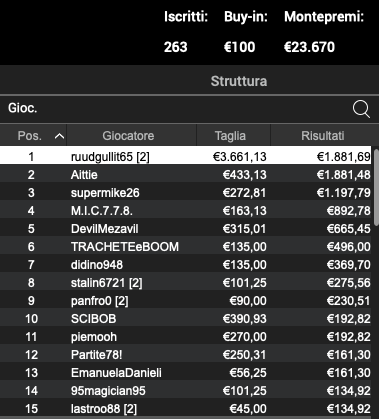This screenshot has height=419, width=379.
Task: Toggle sort arrow in Pos. column
Action: click(59, 136)
